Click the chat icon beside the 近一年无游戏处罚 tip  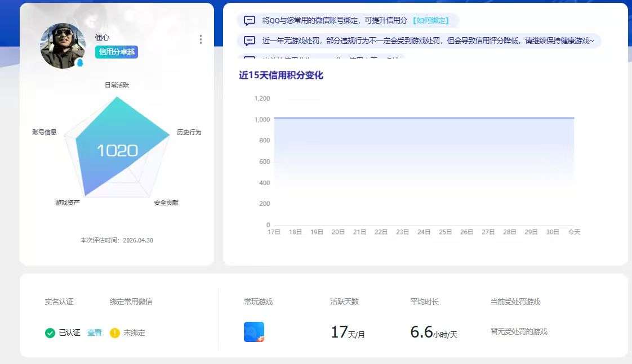[x=250, y=41]
